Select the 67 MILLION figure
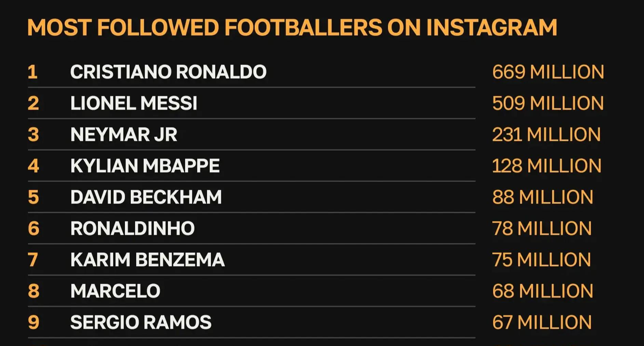Screen dimensions: 644x346 pos(542,322)
